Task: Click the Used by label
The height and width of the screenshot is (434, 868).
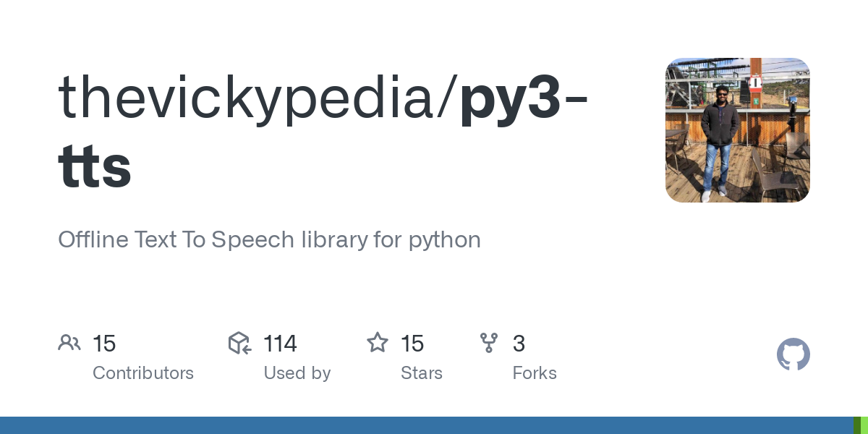Action: pos(297,373)
